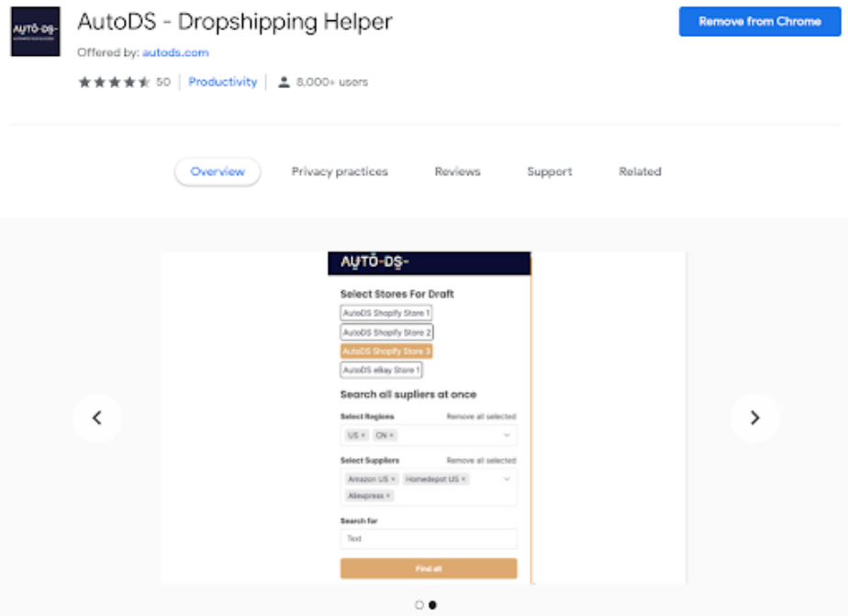Click the AutoDS extension logo icon

point(35,32)
